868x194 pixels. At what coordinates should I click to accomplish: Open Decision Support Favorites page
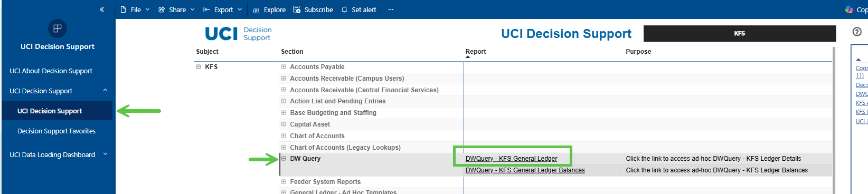click(56, 131)
